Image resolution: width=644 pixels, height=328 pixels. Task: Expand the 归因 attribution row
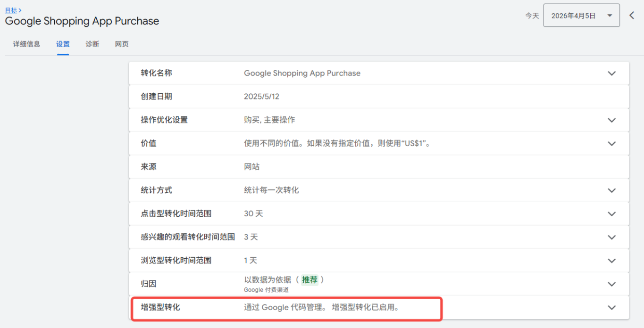point(611,284)
